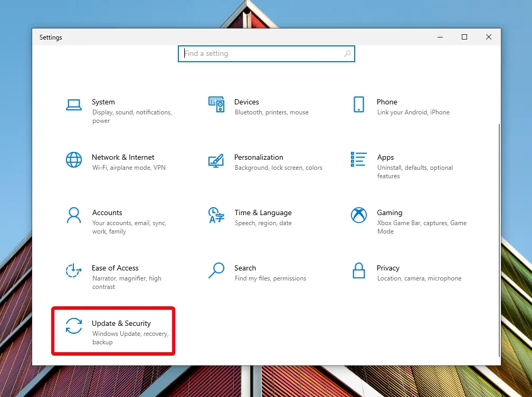
Task: Open Network & Internet title
Action: 123,157
